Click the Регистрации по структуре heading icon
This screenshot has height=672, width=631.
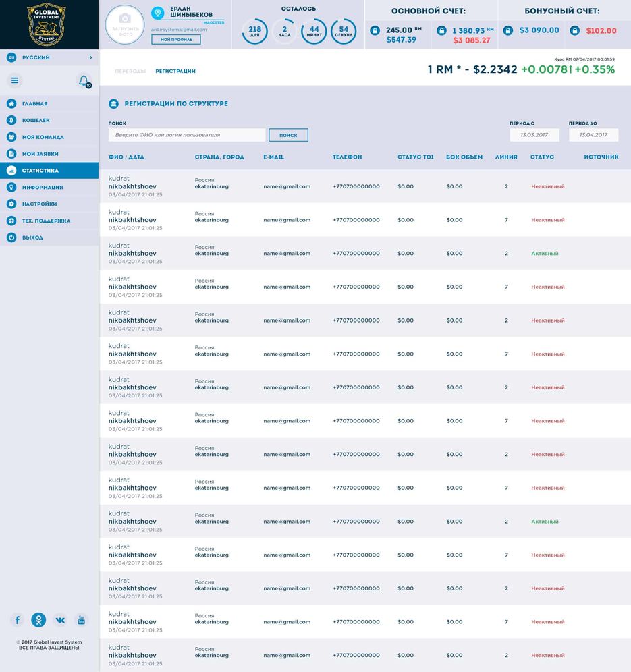(113, 103)
